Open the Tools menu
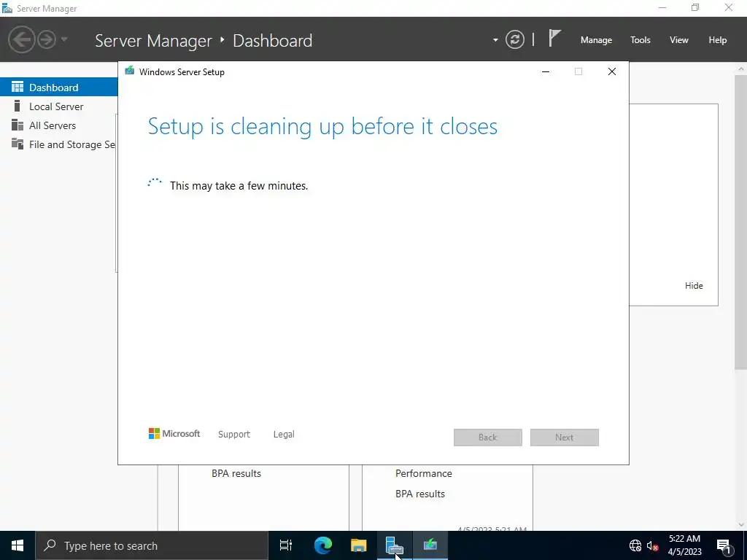 (x=640, y=40)
